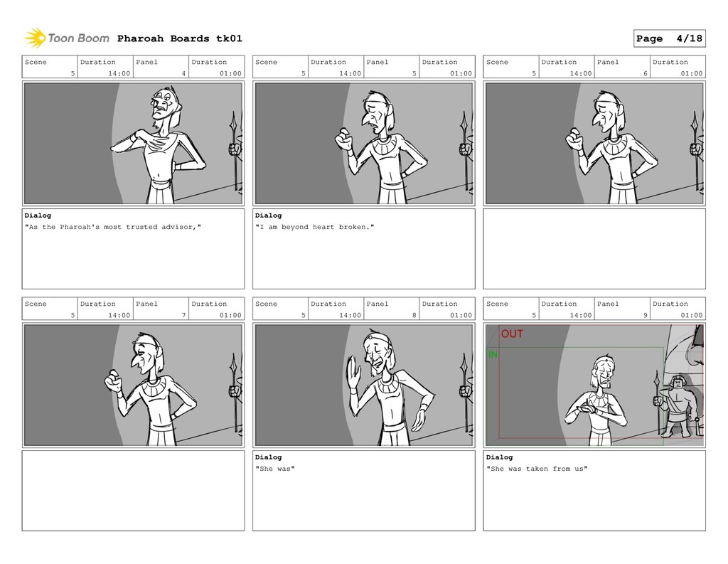Click the dialog box reading "I am beyond heart broken."

(x=364, y=249)
